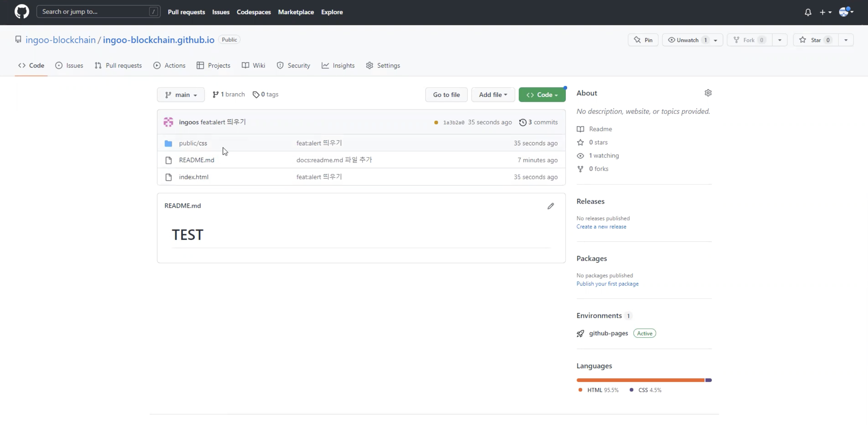Open the public/css folder

(x=193, y=143)
